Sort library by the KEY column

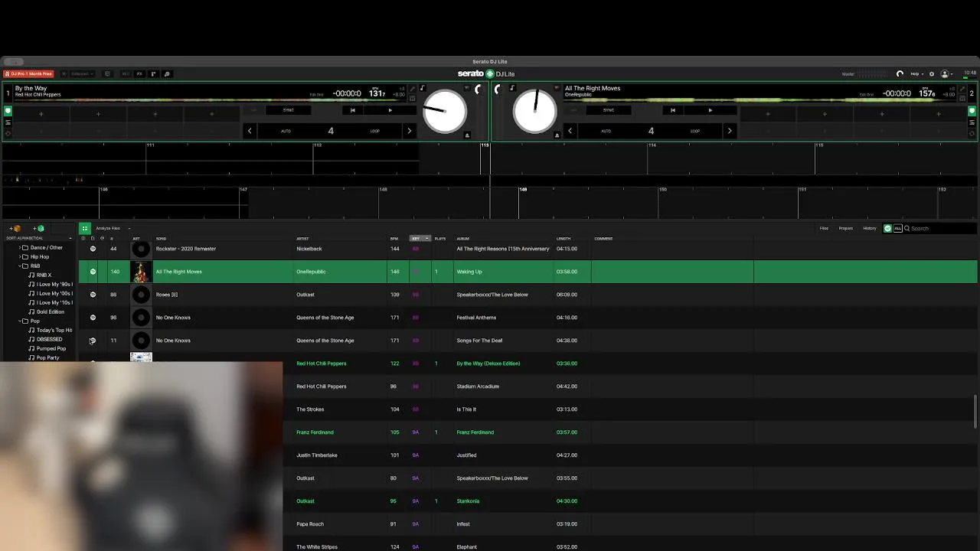point(420,239)
